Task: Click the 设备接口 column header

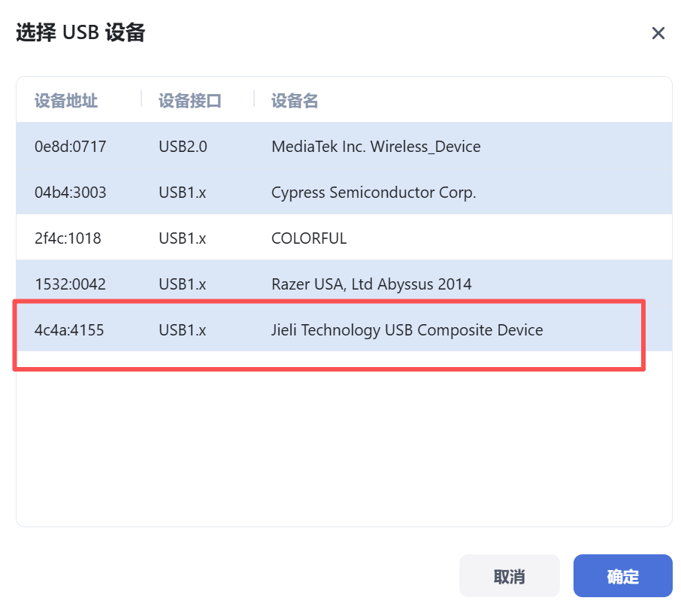Action: coord(190,101)
